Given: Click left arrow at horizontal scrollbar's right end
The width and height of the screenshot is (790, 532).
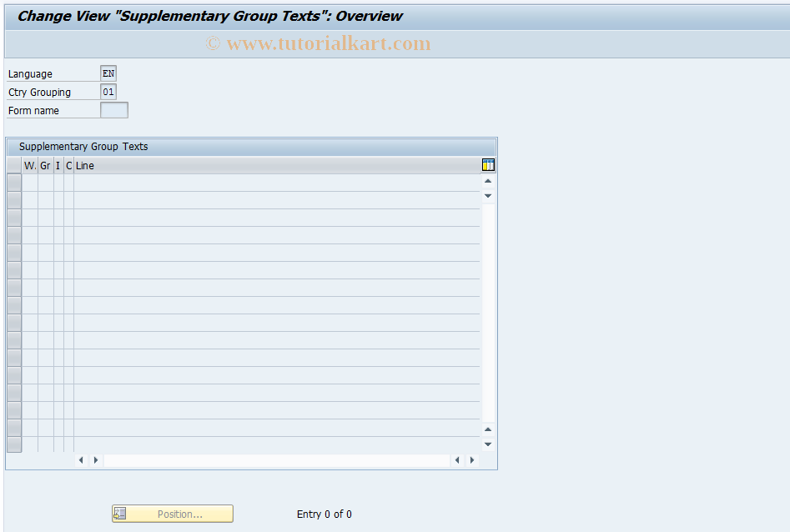Looking at the screenshot, I should coord(457,460).
